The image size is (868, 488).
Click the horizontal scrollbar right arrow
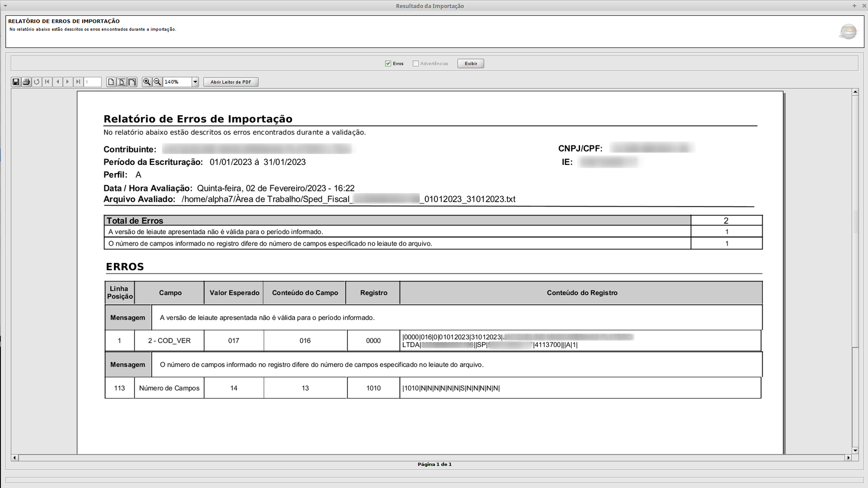coord(848,458)
